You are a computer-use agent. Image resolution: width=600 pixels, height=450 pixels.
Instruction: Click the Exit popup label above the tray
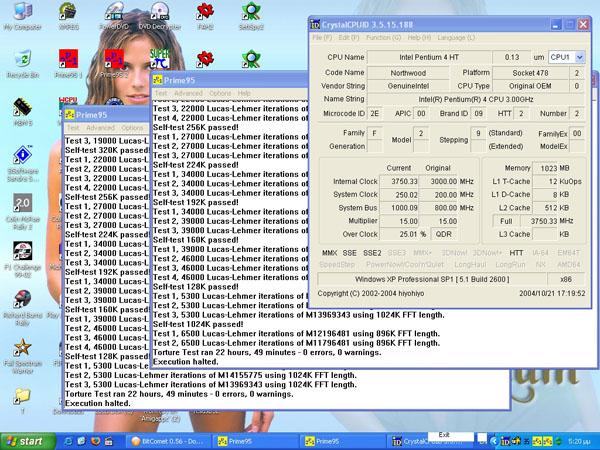tap(444, 435)
